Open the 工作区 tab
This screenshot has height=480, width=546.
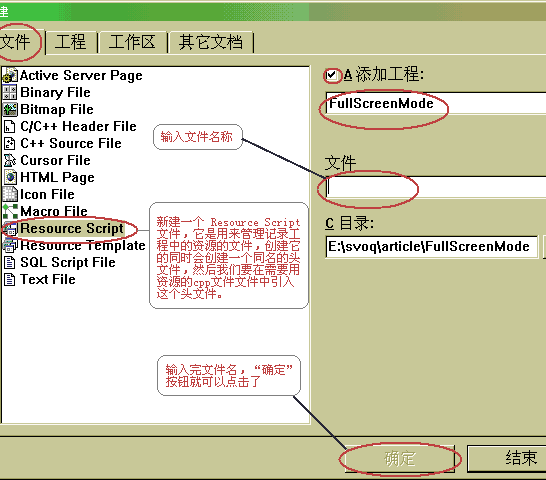133,42
